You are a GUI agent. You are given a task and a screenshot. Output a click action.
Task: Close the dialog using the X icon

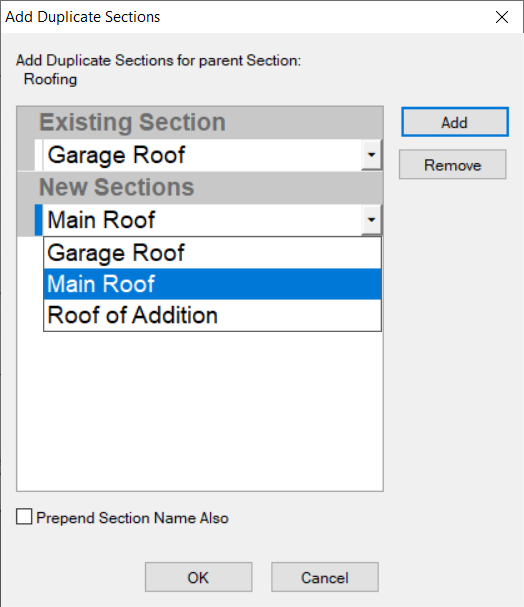point(502,17)
